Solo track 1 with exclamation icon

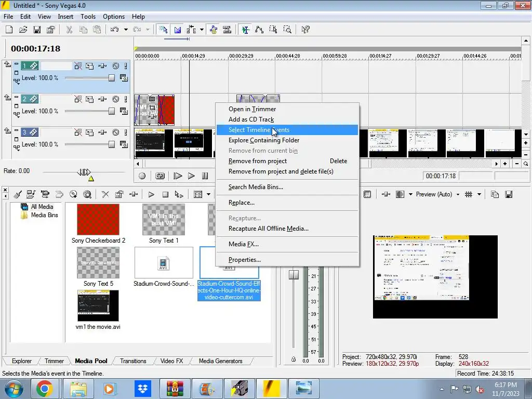coord(126,66)
